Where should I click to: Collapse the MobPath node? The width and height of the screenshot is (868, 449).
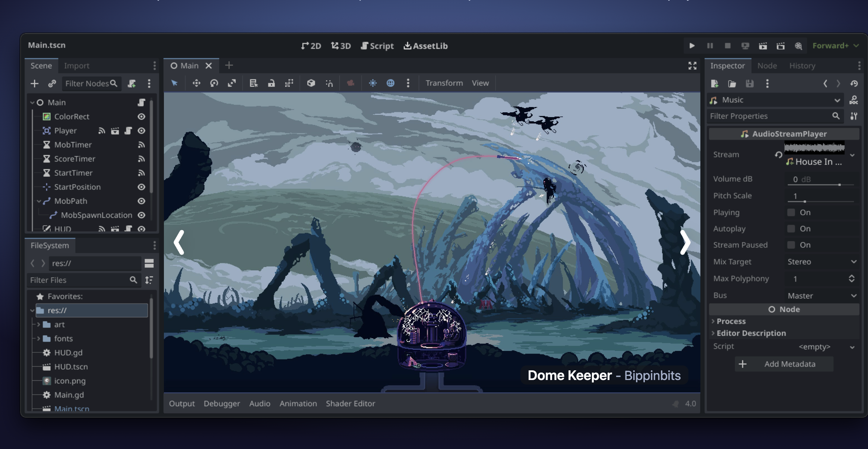[39, 201]
